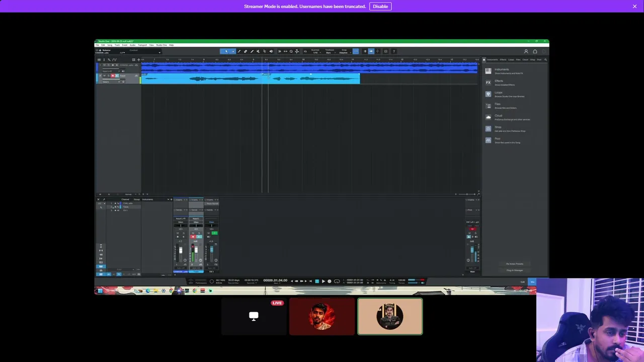The width and height of the screenshot is (644, 362).
Task: Adjust the FX 1 channel fader
Action: [x=212, y=248]
